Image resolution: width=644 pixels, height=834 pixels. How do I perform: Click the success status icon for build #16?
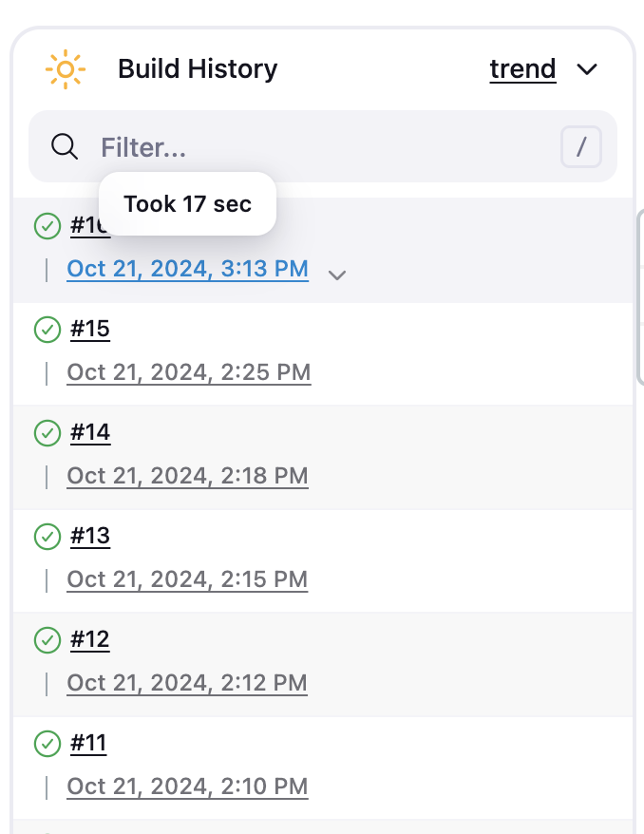(x=47, y=226)
